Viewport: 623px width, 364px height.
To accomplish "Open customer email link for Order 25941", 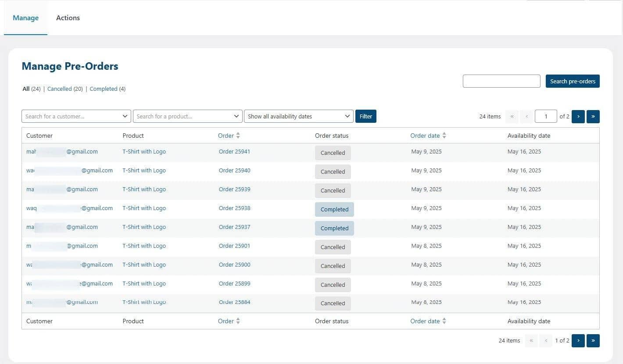I will pyautogui.click(x=62, y=152).
